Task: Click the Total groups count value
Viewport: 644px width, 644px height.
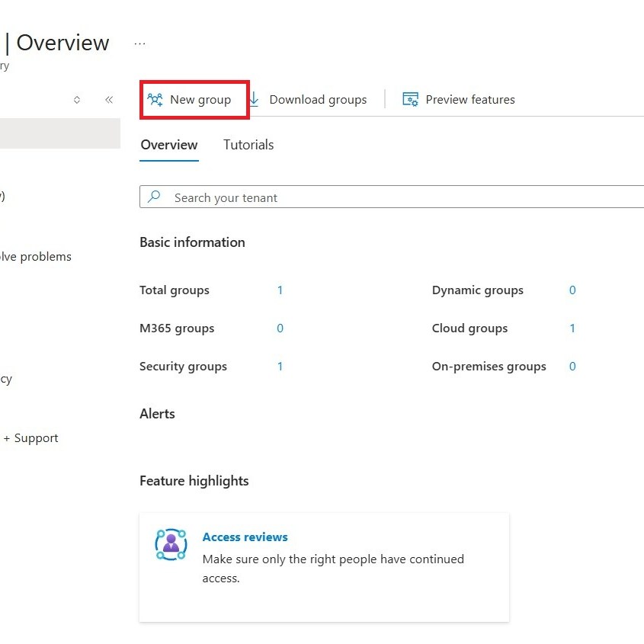Action: point(280,290)
